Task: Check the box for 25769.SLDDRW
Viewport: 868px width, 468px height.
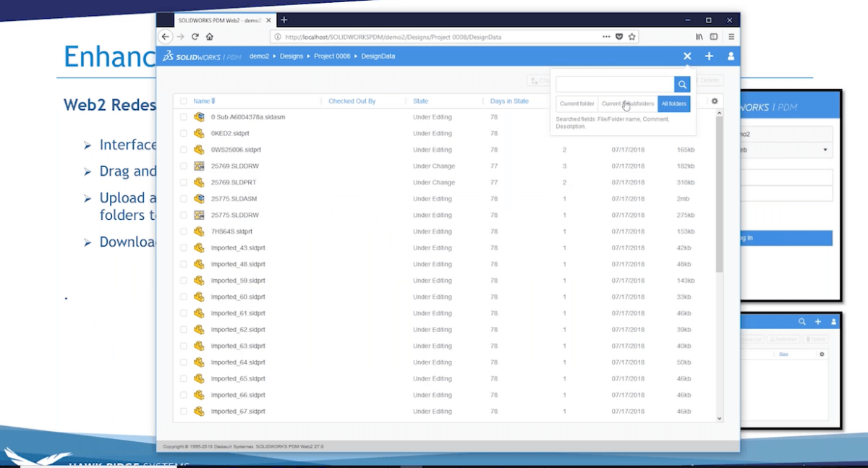Action: coord(184,166)
